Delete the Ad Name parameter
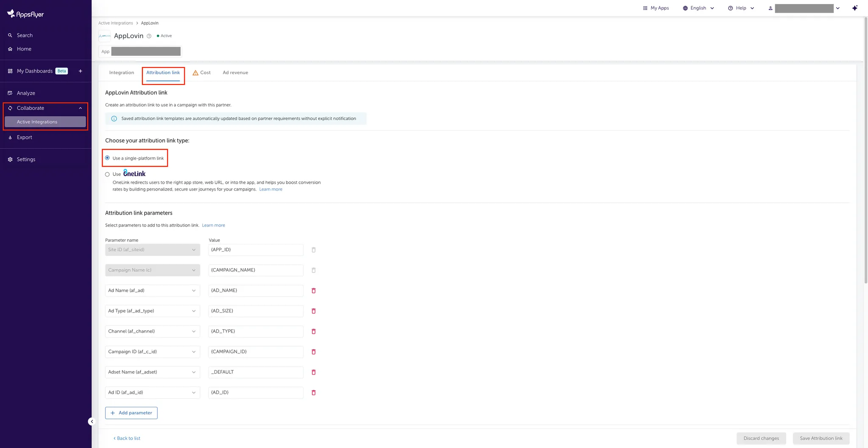Screen dimensions: 868x448 314,291
